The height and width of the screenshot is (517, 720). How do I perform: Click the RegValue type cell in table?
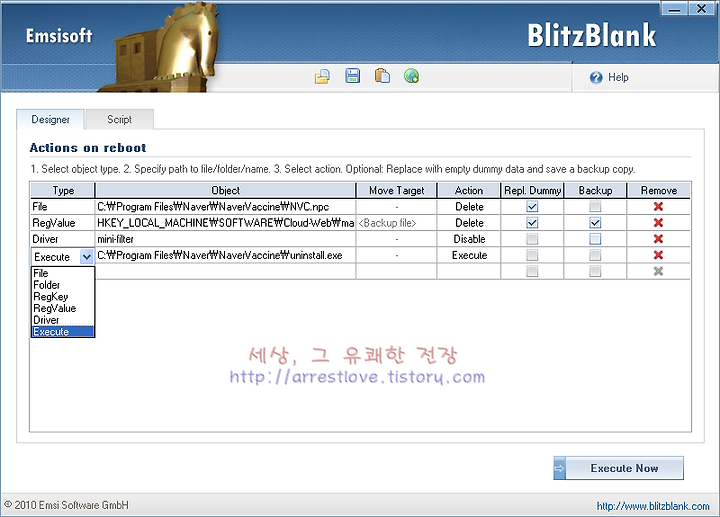click(62, 223)
